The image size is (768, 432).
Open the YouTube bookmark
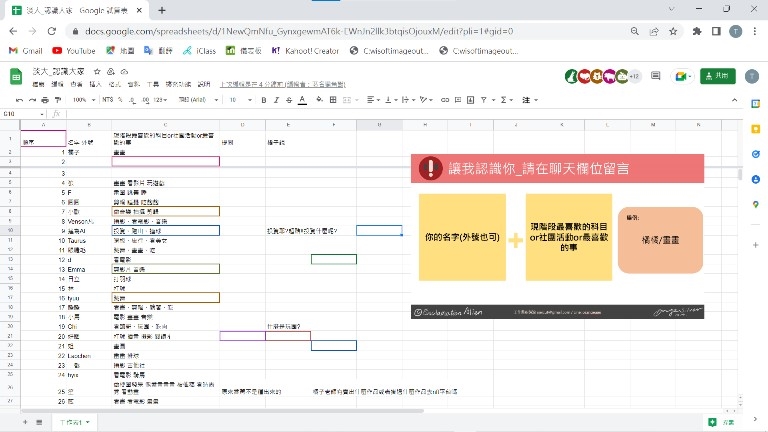[74, 50]
